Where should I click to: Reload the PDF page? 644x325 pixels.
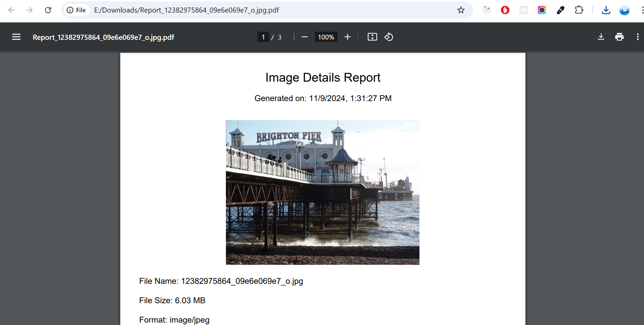(x=48, y=10)
